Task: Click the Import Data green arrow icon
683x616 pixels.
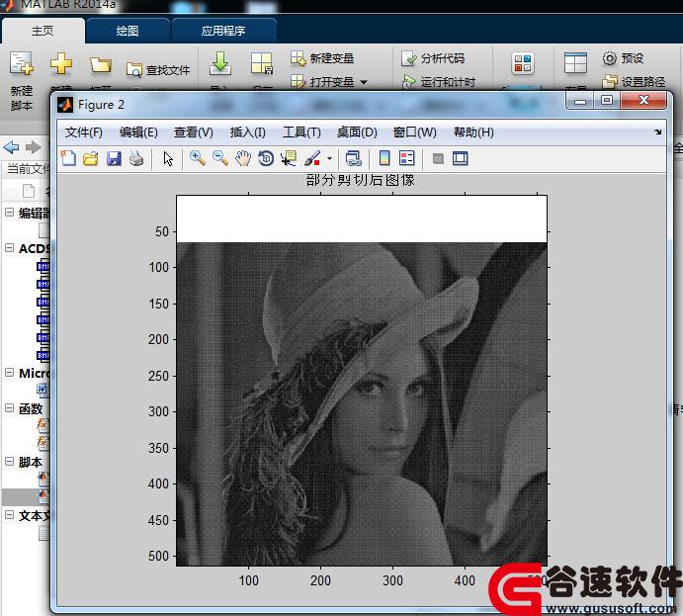Action: [x=220, y=64]
